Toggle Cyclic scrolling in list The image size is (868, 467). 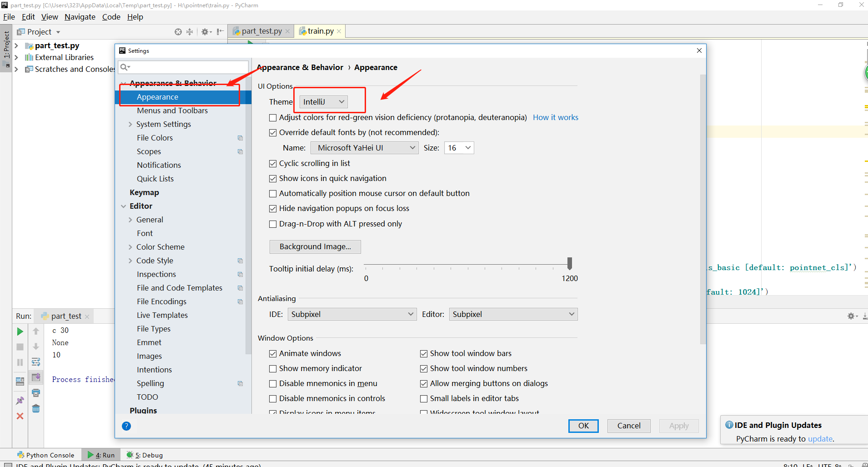pos(273,164)
